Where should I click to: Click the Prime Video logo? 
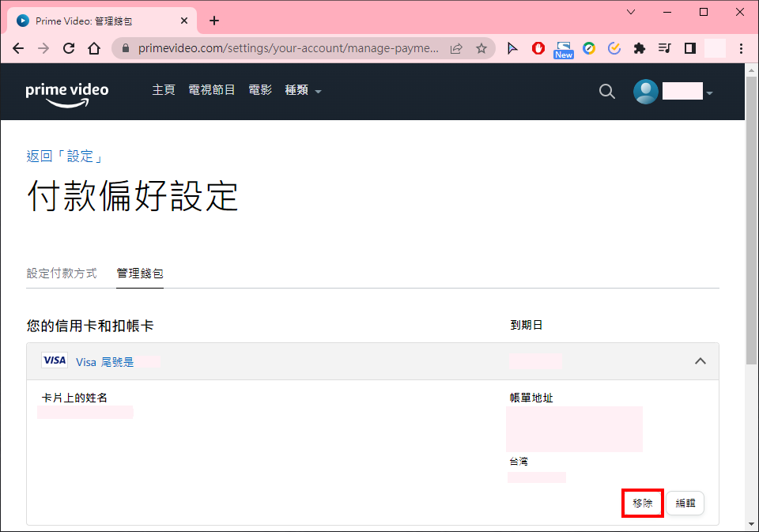tap(66, 94)
